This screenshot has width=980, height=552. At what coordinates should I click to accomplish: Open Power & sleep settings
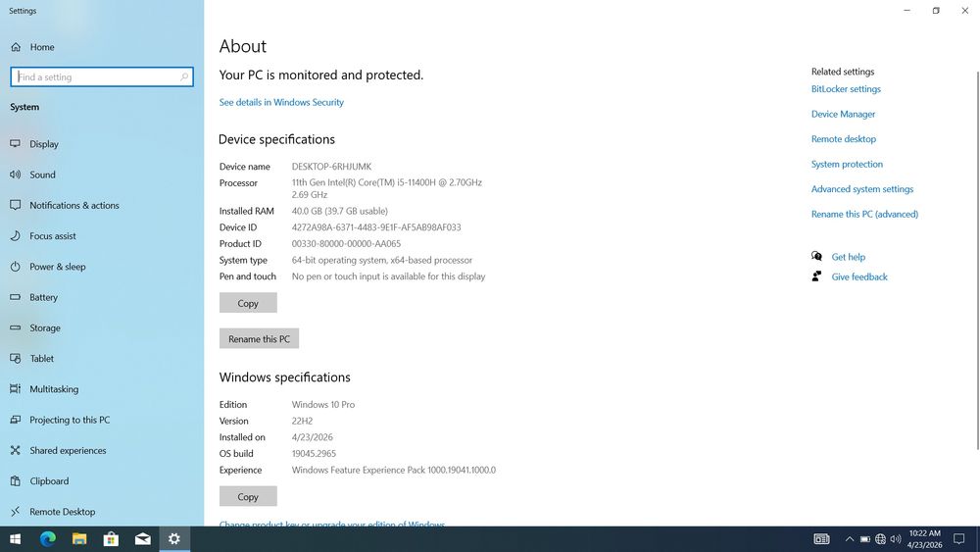coord(58,267)
